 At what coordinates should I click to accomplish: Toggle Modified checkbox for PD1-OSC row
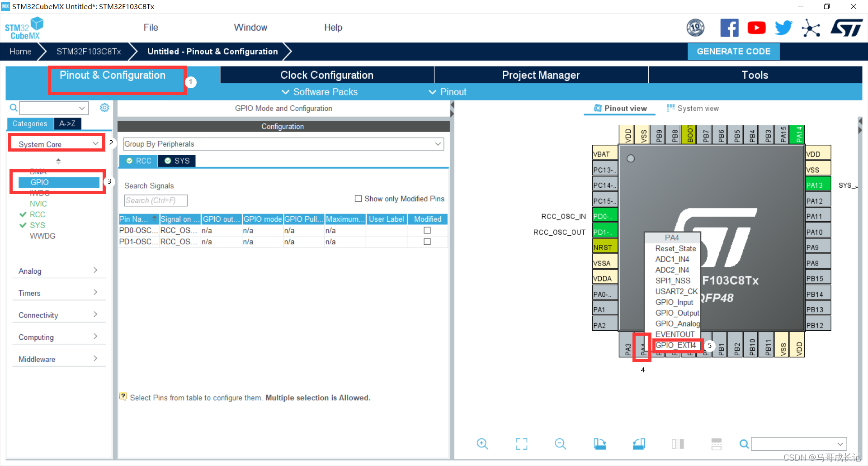[427, 242]
